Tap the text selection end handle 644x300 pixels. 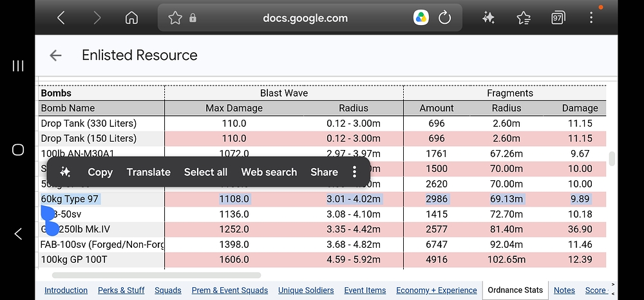(x=52, y=228)
